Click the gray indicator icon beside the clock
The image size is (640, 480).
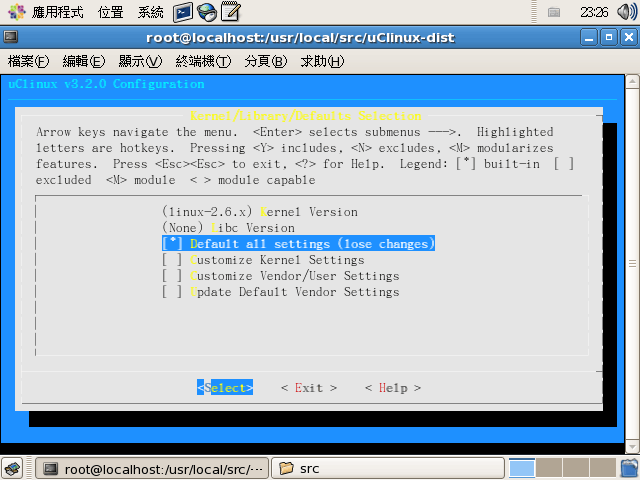[554, 12]
